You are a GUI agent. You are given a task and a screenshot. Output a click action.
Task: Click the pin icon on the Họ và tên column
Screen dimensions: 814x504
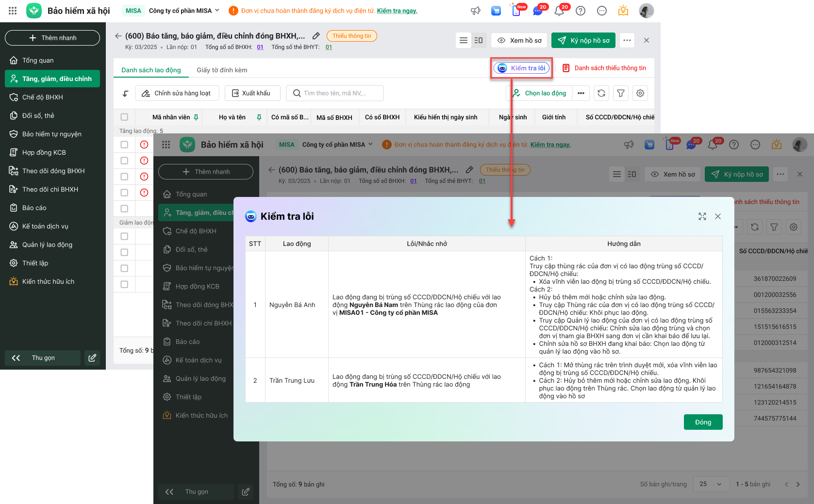coord(259,117)
